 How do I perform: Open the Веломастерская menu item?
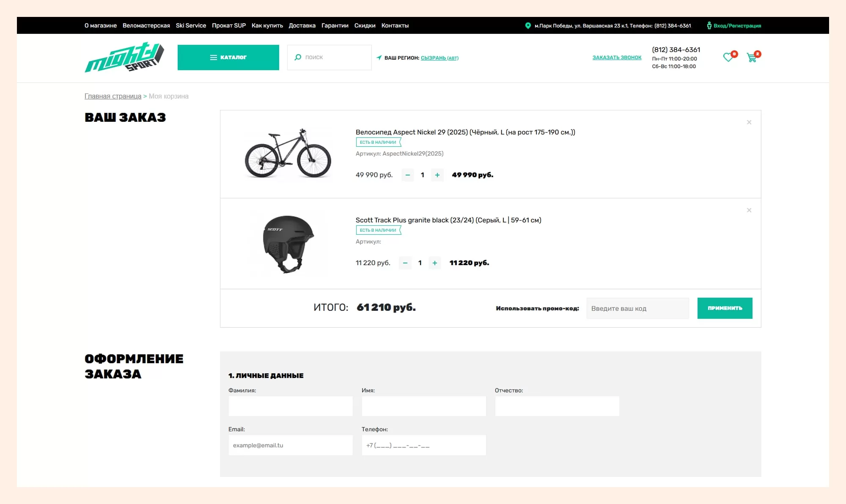(146, 26)
